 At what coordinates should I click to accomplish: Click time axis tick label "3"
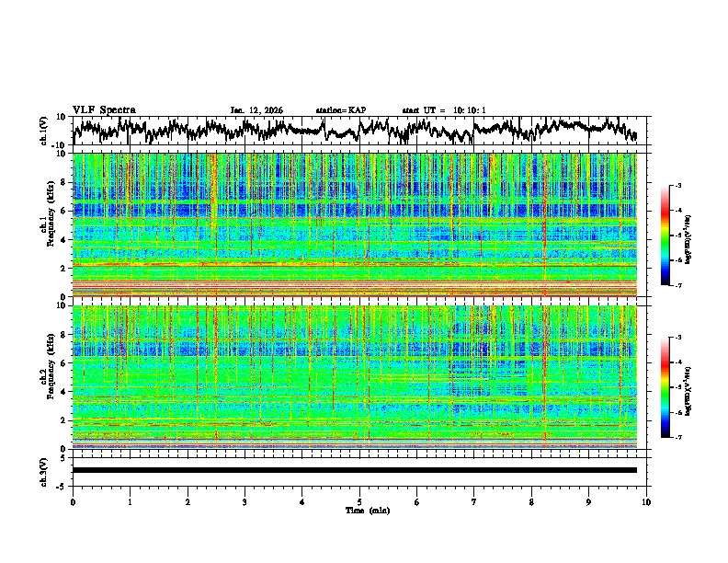(245, 502)
